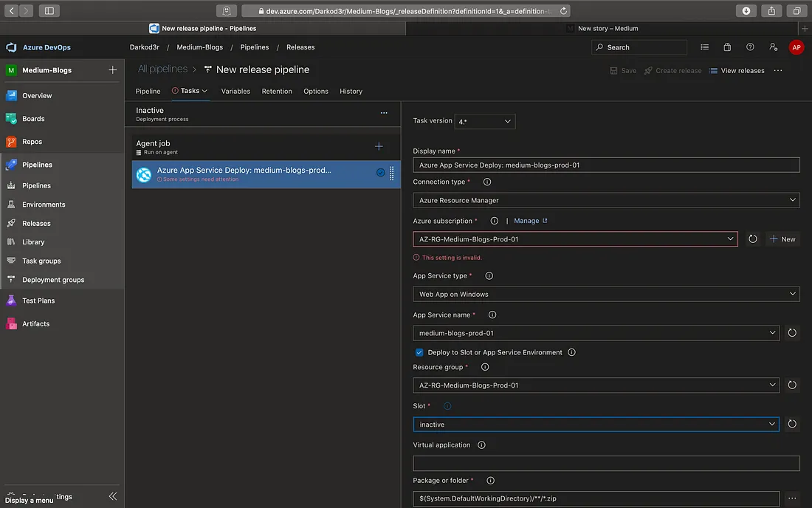This screenshot has width=812, height=508.
Task: Open the work items list icon in header
Action: (705, 47)
